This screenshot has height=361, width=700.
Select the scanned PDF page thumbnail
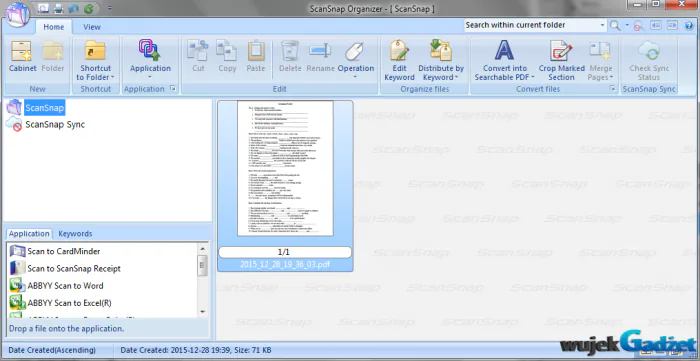click(285, 168)
